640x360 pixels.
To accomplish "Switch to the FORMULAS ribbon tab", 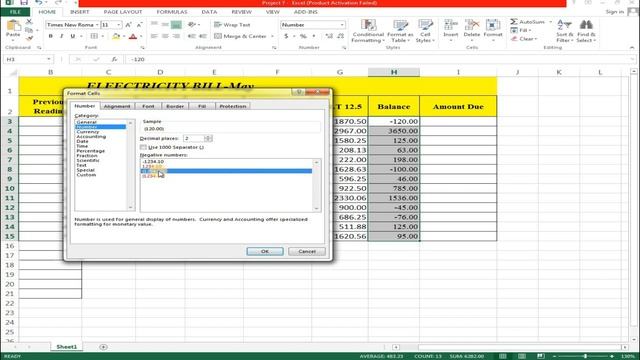I will pyautogui.click(x=172, y=12).
